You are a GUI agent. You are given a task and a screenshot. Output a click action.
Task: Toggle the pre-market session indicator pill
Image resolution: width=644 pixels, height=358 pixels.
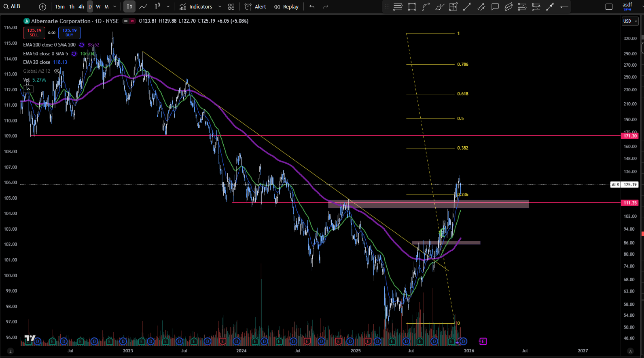coord(126,21)
